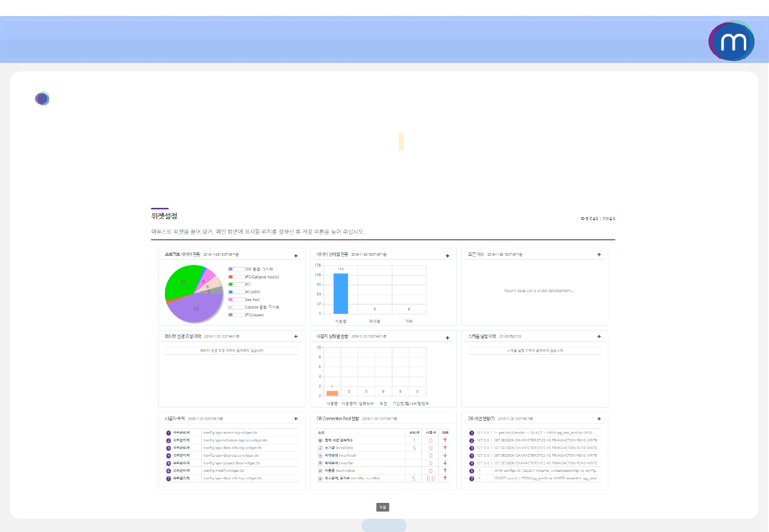Click the plus icon on 프로젝트 데이터 현황 widget
769x532 pixels.
[296, 256]
